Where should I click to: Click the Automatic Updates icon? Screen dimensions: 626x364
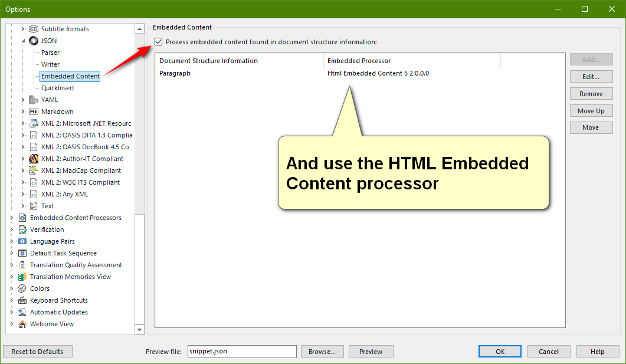pyautogui.click(x=22, y=312)
